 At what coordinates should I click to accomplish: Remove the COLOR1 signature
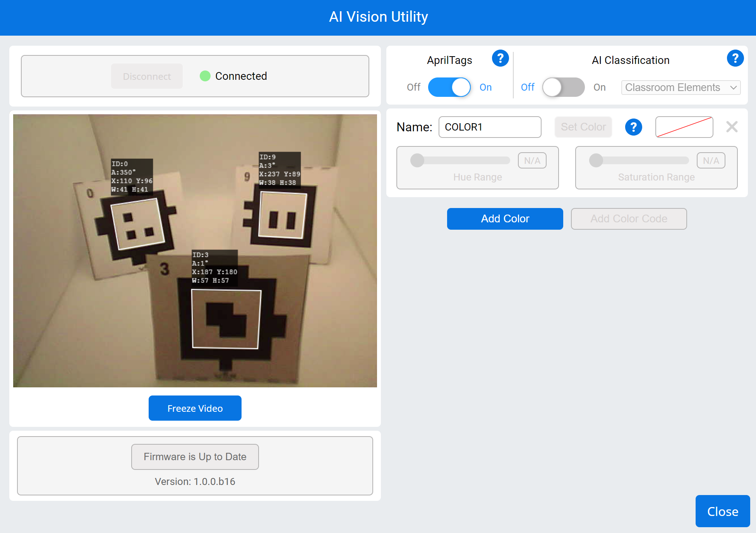pos(732,127)
